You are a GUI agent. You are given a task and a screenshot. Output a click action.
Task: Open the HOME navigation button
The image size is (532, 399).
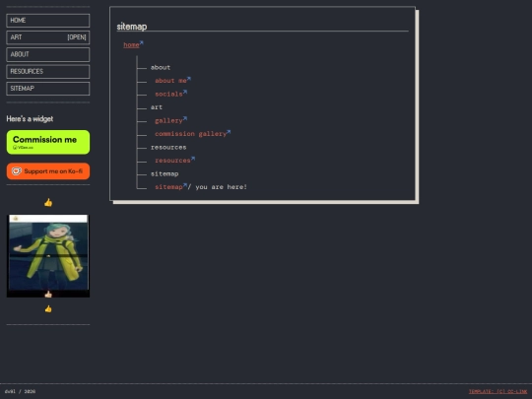(x=48, y=21)
